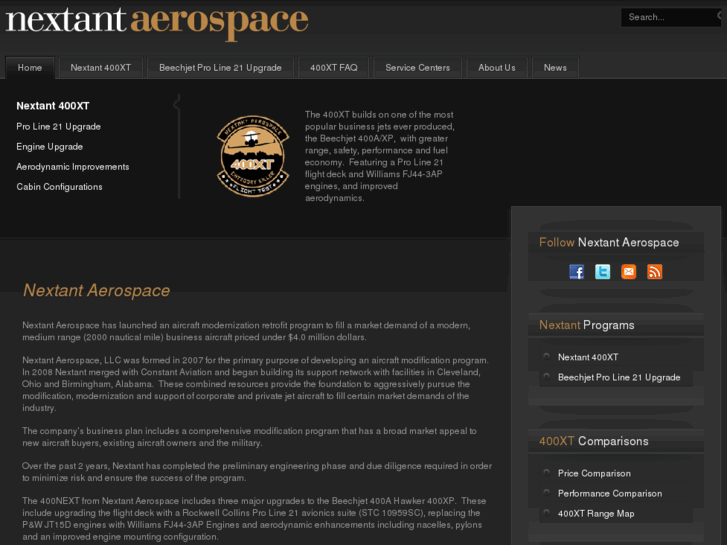
Task: Click the Nextant Aerospace article heading
Action: 96,290
